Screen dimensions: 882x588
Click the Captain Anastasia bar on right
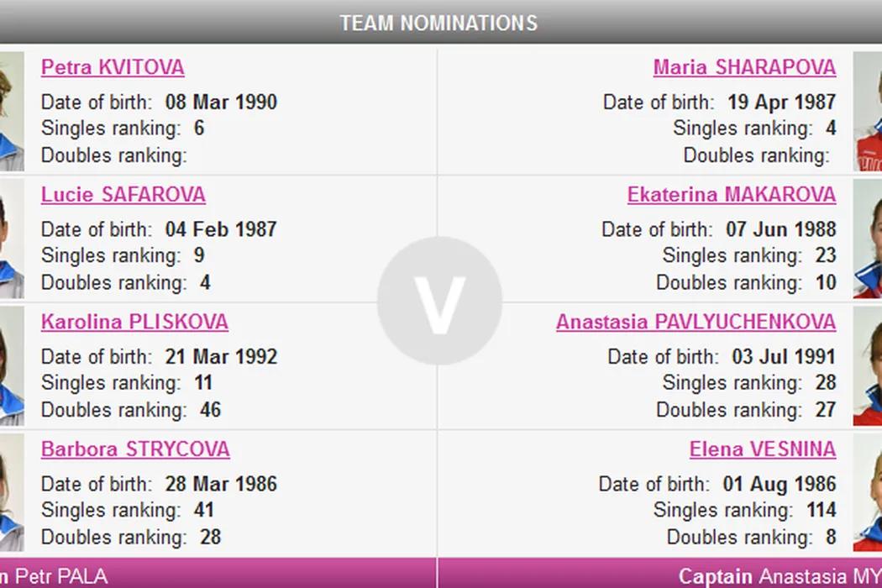pos(660,575)
